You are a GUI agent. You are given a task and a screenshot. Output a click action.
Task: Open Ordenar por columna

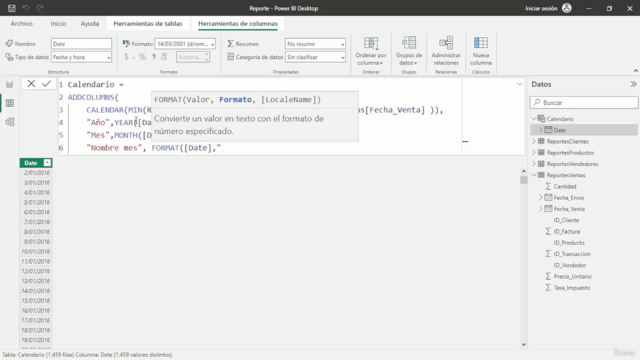click(371, 51)
